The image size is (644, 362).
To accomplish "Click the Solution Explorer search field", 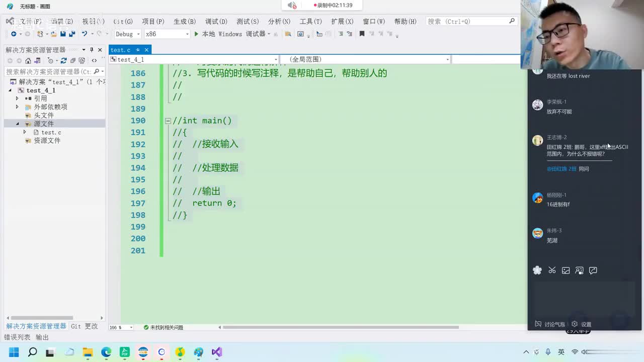I will click(x=54, y=71).
